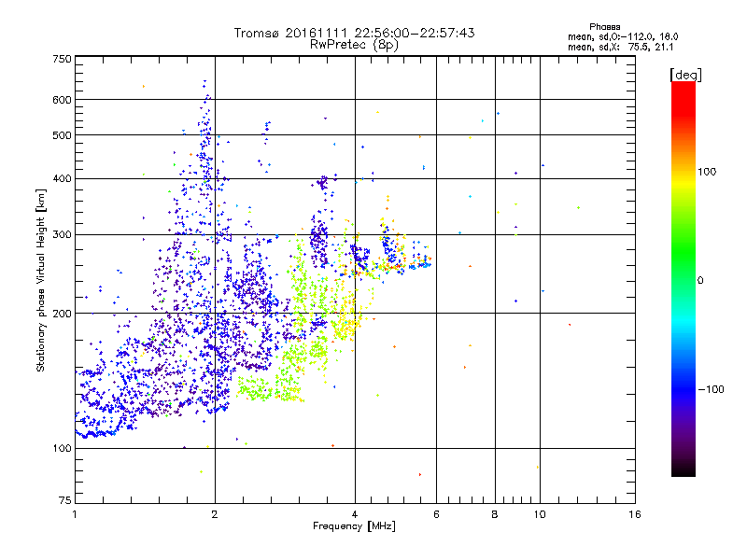Click the y-axis tick label '600'
This screenshot has height=560, width=747.
point(62,100)
